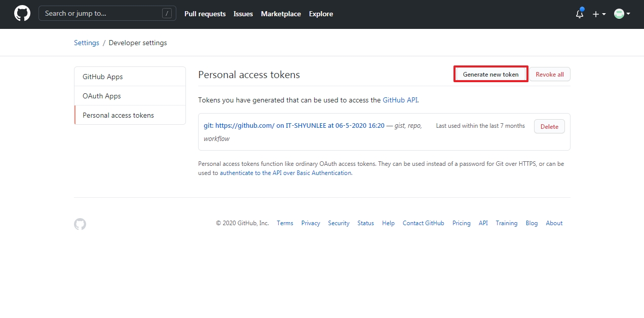Open the user avatar menu
Viewport: 644px width, 318px height.
pyautogui.click(x=622, y=14)
